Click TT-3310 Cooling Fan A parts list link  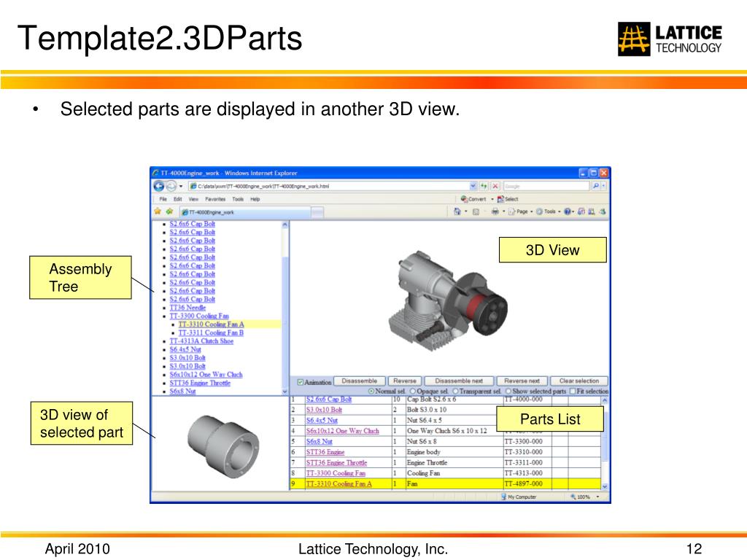(338, 484)
